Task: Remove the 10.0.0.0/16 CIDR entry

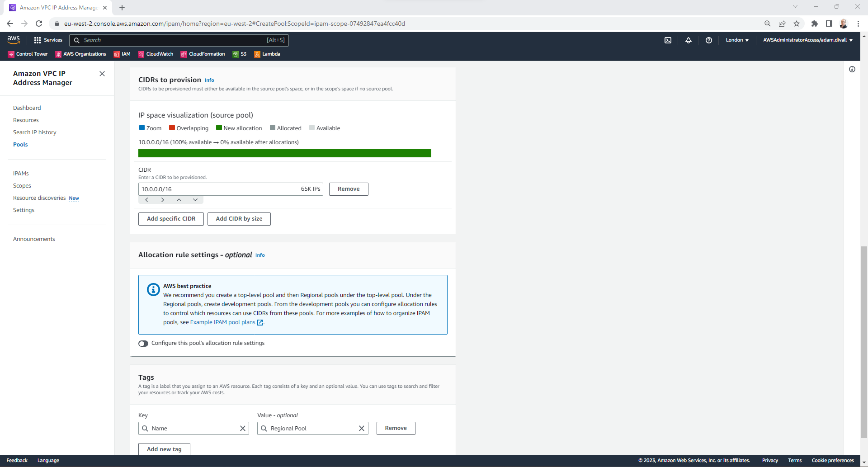Action: click(x=349, y=189)
